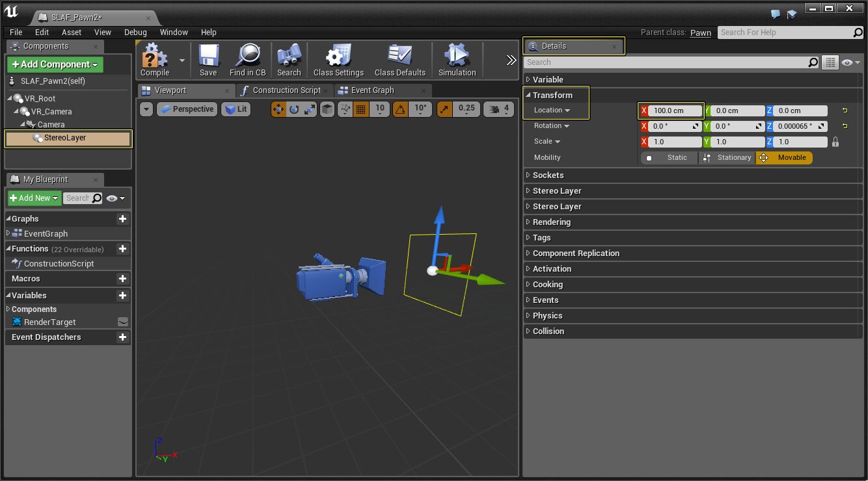Image resolution: width=868 pixels, height=481 pixels.
Task: Open the Perspective view dropdown
Action: click(187, 109)
